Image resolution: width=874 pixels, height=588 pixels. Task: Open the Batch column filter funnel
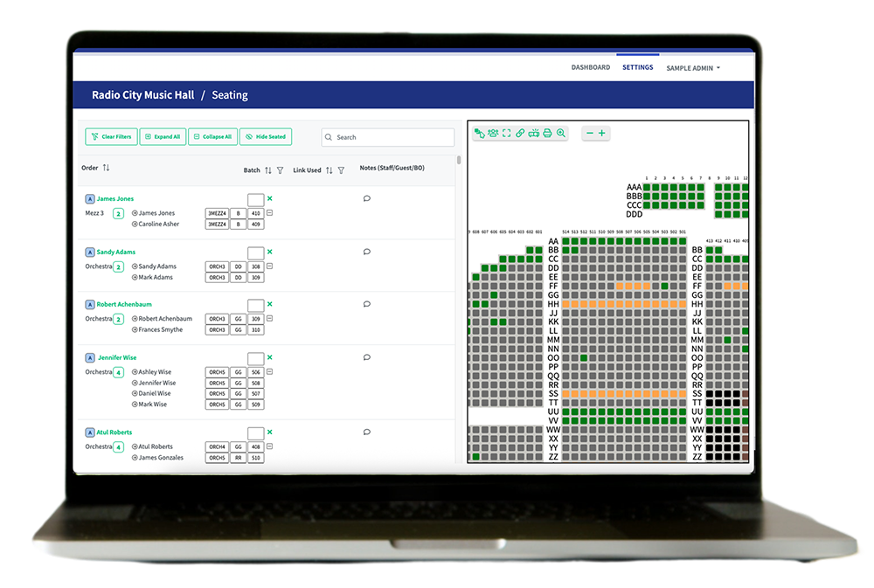point(280,170)
